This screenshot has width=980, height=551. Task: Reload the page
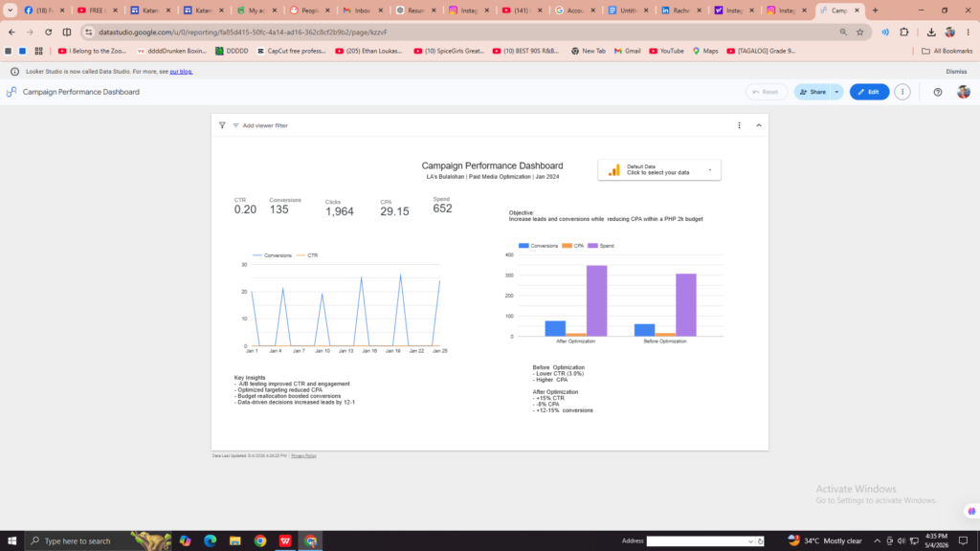[x=48, y=32]
